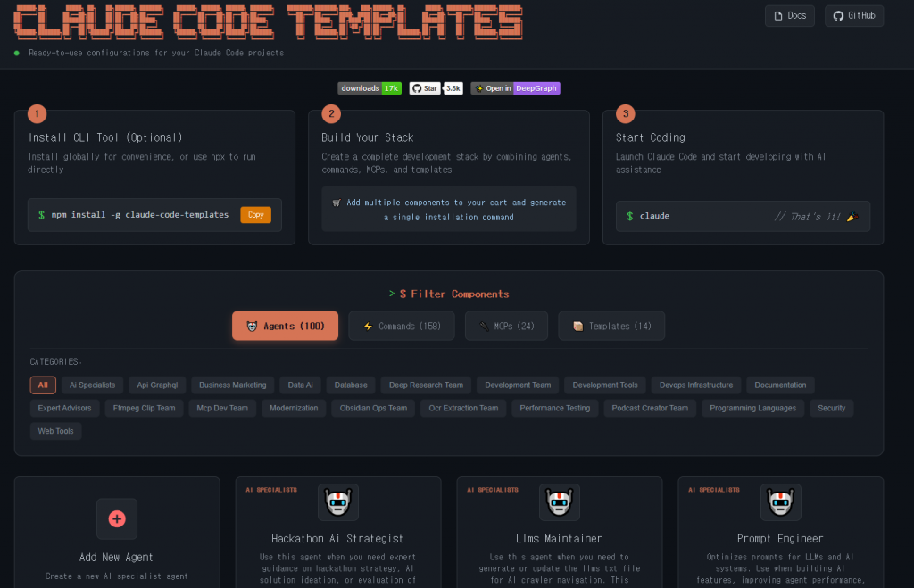Filter by Mcp Dev Team category

222,408
